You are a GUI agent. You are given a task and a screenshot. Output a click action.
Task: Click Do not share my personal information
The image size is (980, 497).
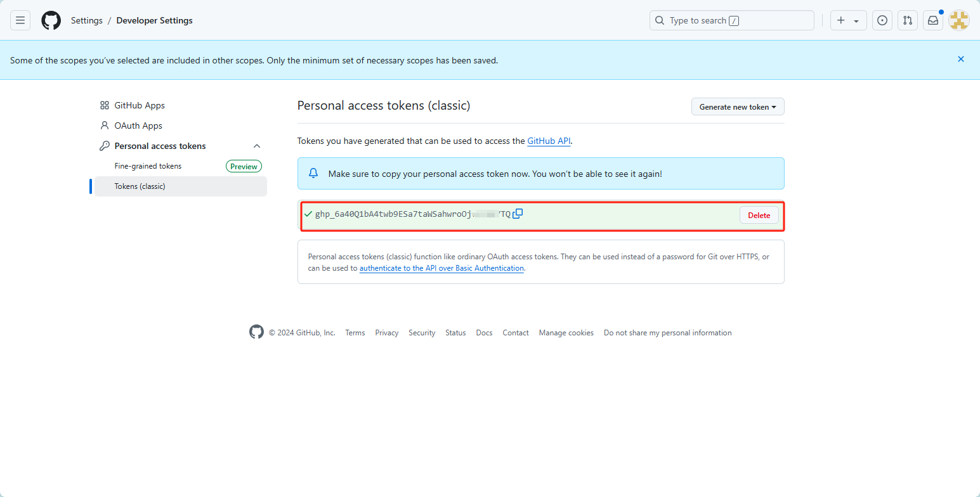pyautogui.click(x=668, y=333)
